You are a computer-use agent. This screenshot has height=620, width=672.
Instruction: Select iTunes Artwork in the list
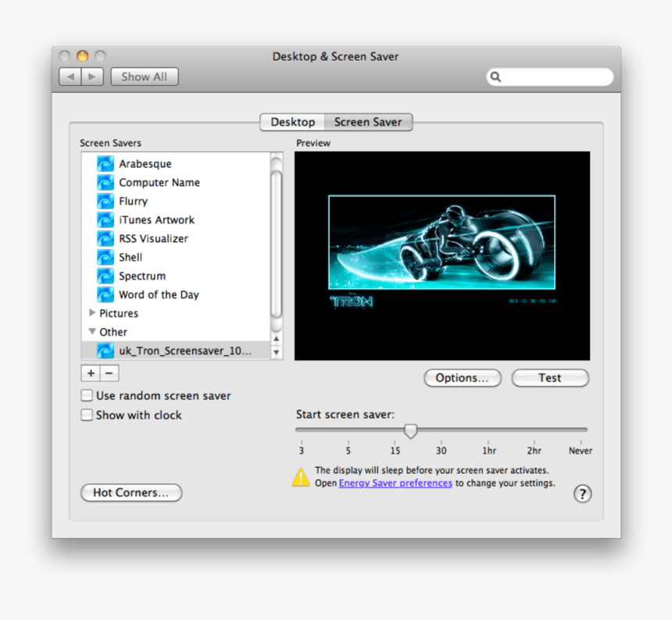pos(176,219)
